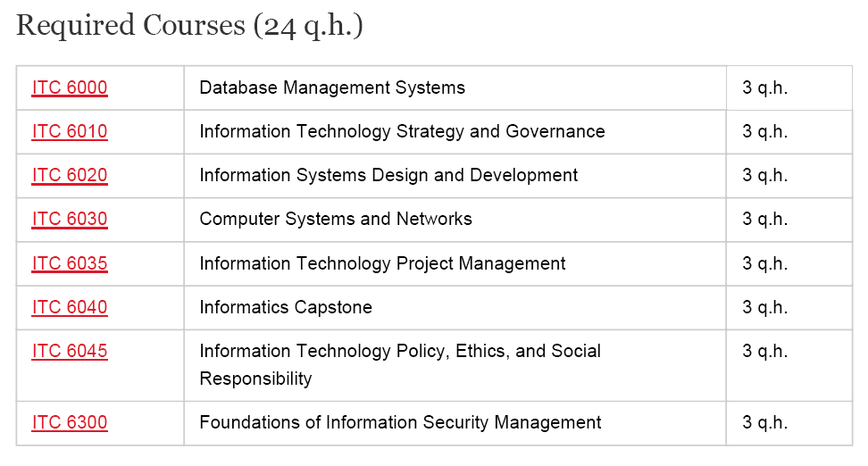Click the Required Courses (24 q.h.) heading
The image size is (868, 466).
[189, 25]
